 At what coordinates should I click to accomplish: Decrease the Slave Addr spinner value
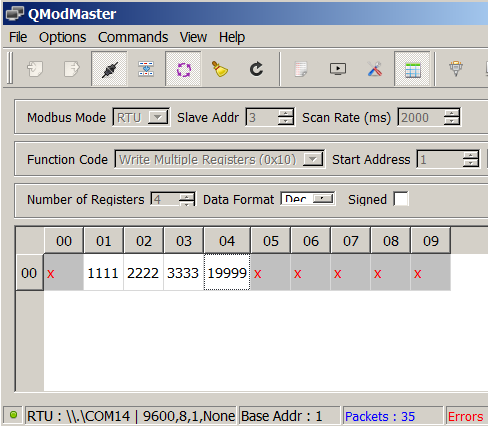285,121
